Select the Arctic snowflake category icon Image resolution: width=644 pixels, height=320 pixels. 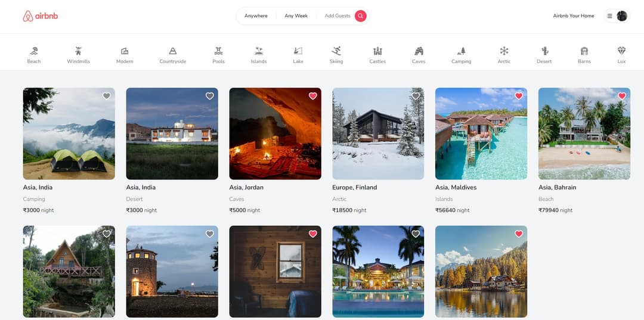coord(504,51)
